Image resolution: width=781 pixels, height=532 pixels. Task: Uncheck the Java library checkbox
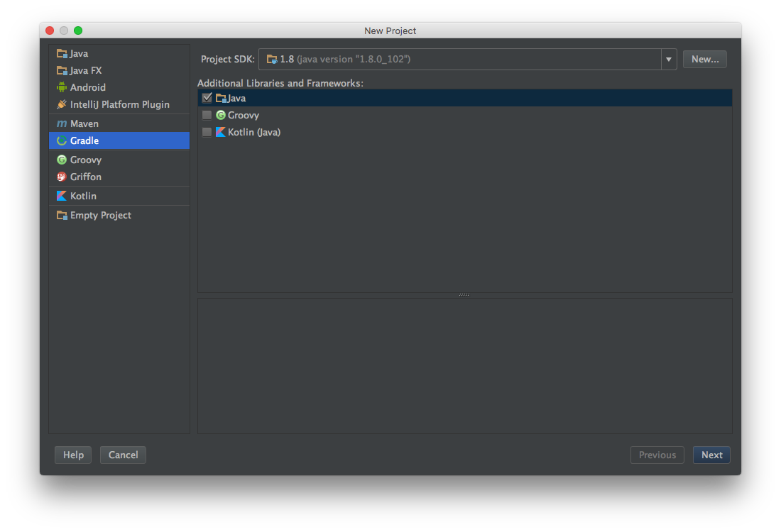click(207, 97)
